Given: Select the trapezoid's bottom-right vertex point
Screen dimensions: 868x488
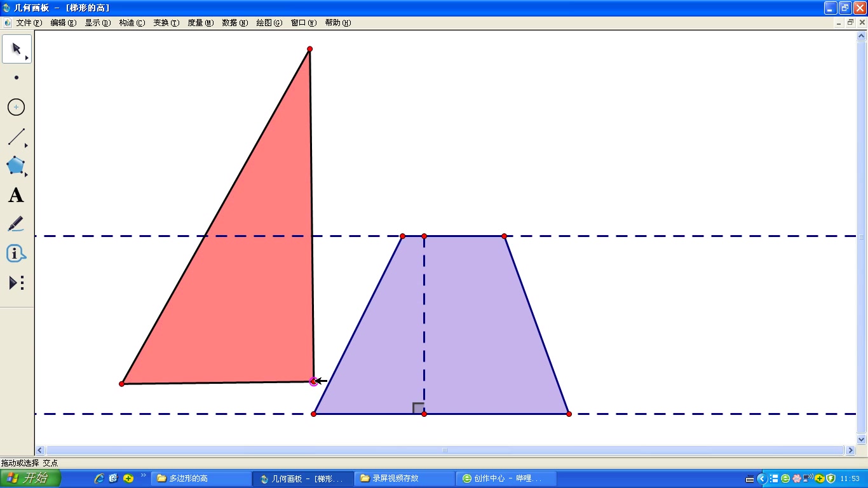Looking at the screenshot, I should pyautogui.click(x=569, y=414).
